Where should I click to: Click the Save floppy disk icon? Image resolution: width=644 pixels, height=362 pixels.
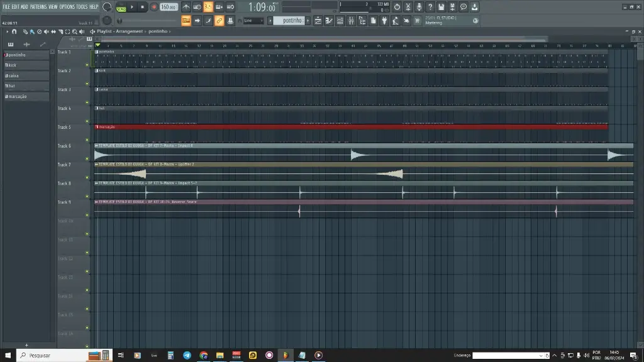[x=441, y=7]
